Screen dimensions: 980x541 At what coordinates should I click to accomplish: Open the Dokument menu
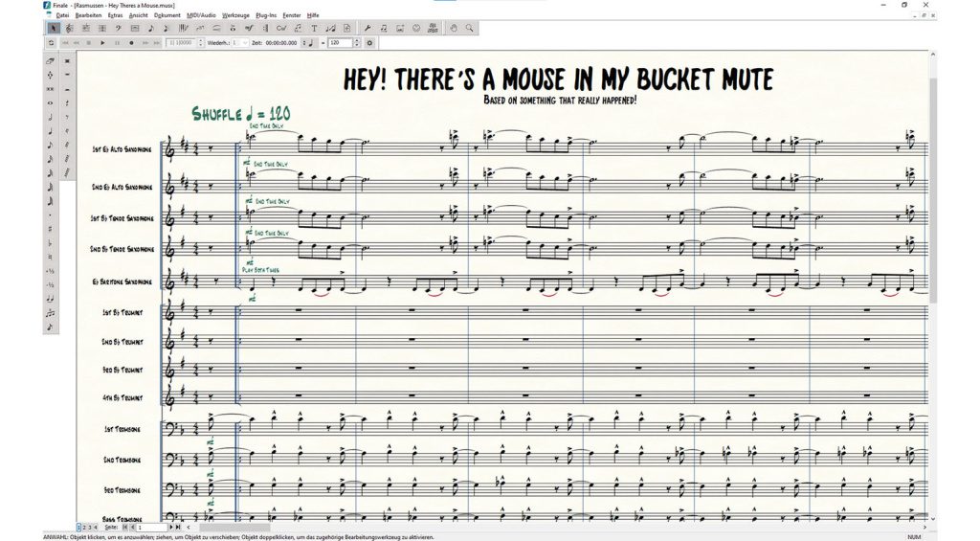coord(167,15)
